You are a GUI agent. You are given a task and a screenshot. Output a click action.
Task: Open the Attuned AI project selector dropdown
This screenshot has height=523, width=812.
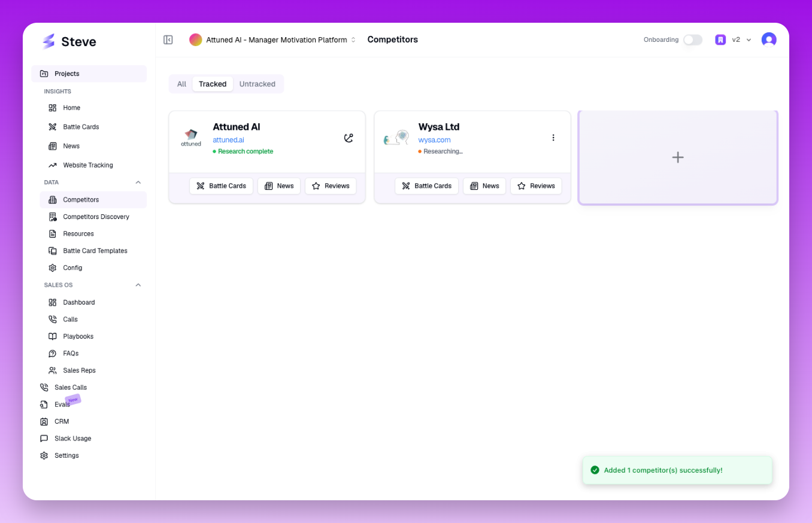click(273, 39)
